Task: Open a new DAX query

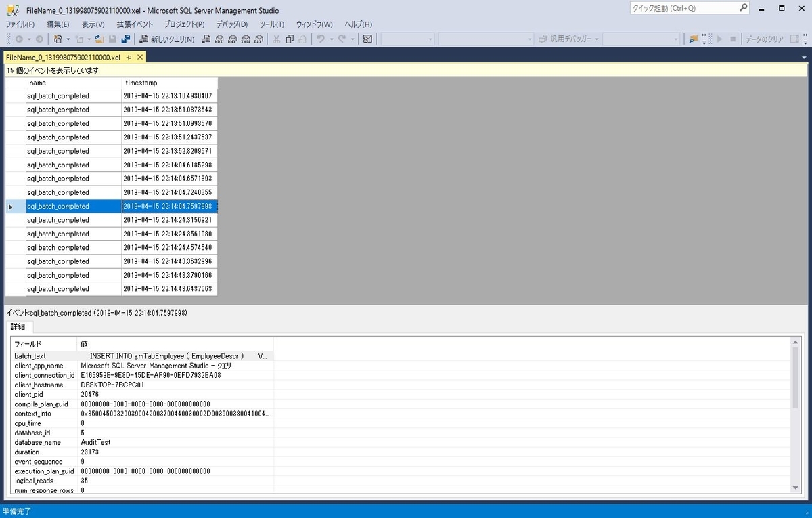Action: [x=258, y=39]
